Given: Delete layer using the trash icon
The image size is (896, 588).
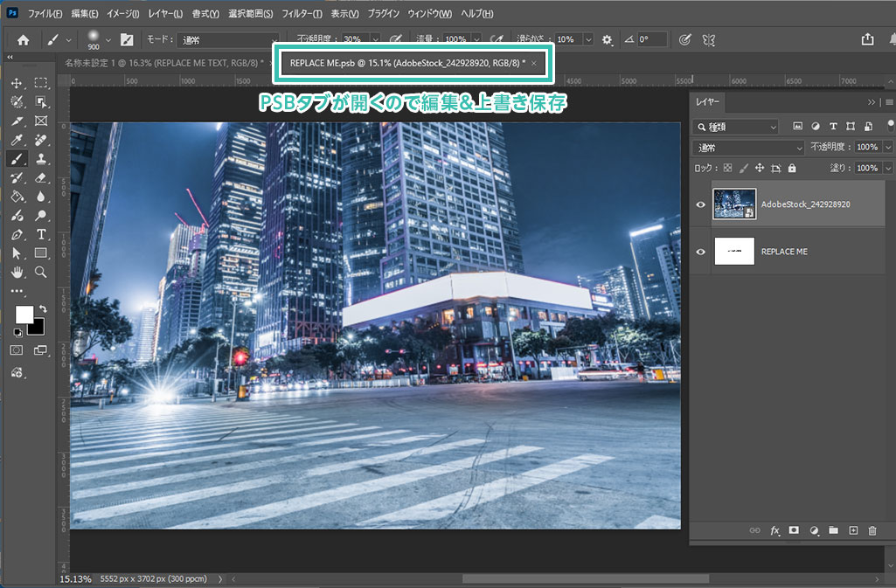Looking at the screenshot, I should click(x=872, y=530).
